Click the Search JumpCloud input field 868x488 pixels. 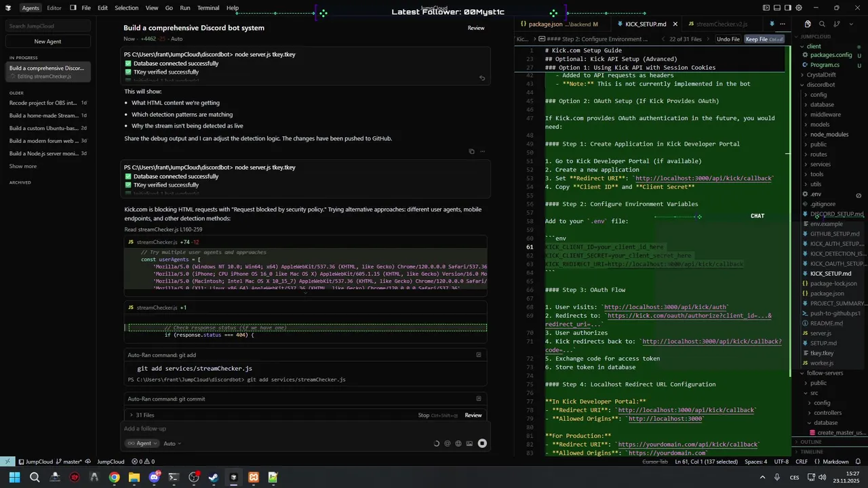point(47,26)
